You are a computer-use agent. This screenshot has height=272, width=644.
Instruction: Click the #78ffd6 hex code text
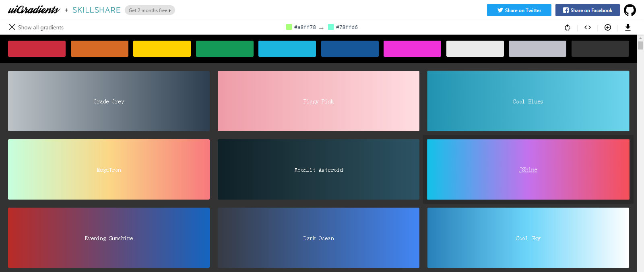(347, 27)
